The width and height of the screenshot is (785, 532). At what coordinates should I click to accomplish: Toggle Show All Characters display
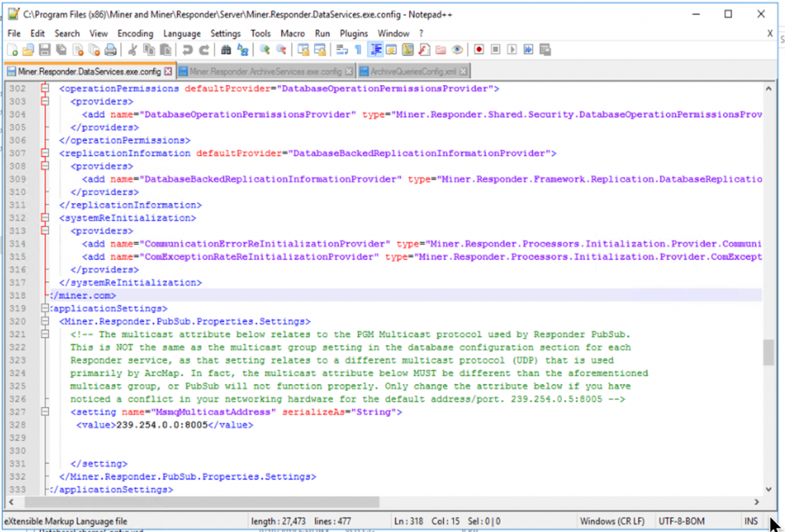point(357,49)
